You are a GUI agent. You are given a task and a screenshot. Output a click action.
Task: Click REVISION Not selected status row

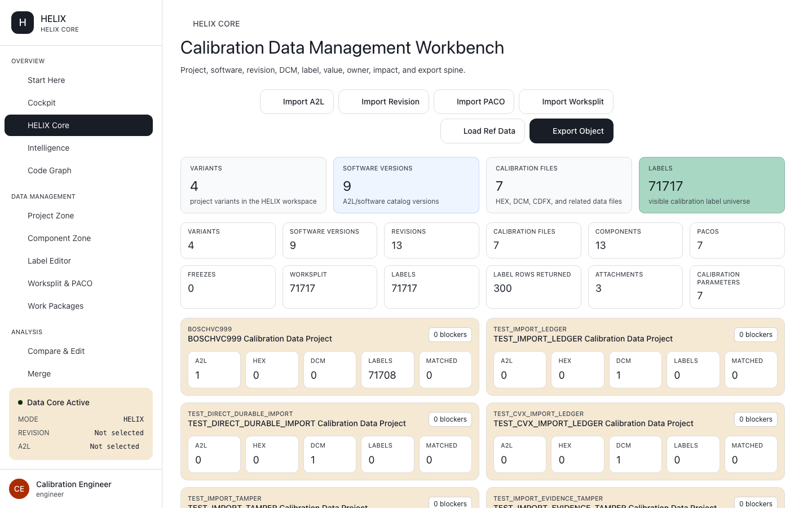tap(81, 433)
